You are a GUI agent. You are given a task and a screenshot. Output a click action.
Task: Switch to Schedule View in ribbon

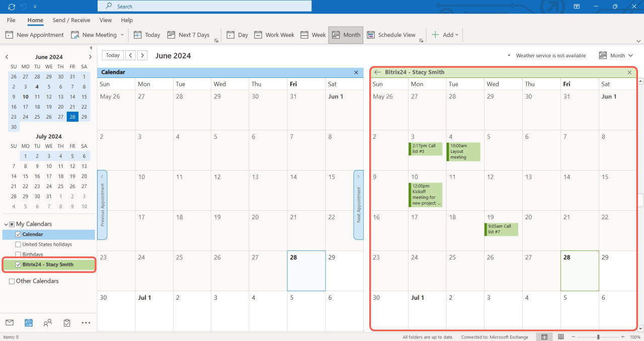pyautogui.click(x=391, y=35)
